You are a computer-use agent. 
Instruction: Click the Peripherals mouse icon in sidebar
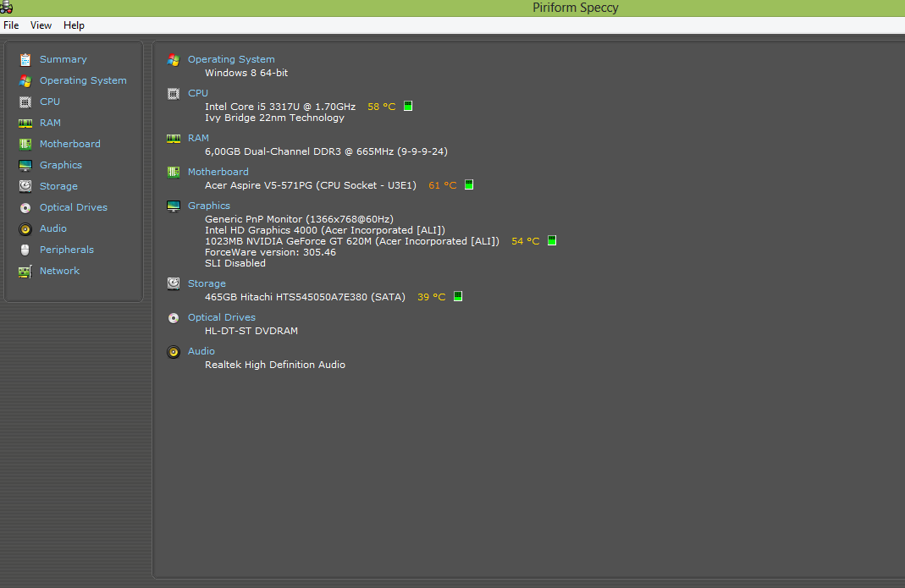tap(25, 250)
